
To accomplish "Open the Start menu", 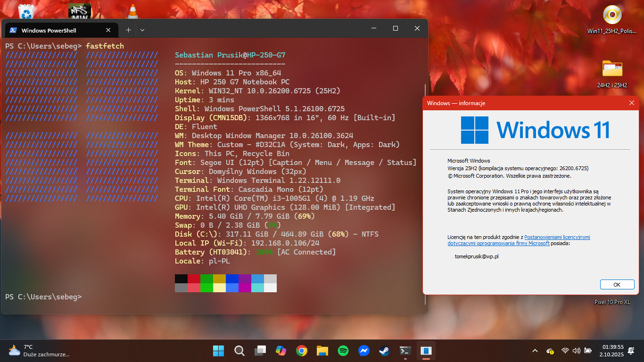I will 218,351.
